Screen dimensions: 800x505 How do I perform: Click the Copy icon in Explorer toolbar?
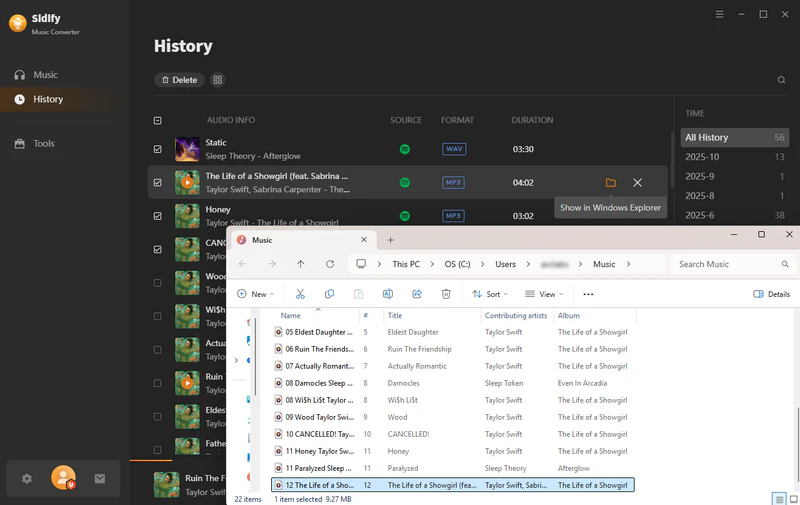coord(330,294)
